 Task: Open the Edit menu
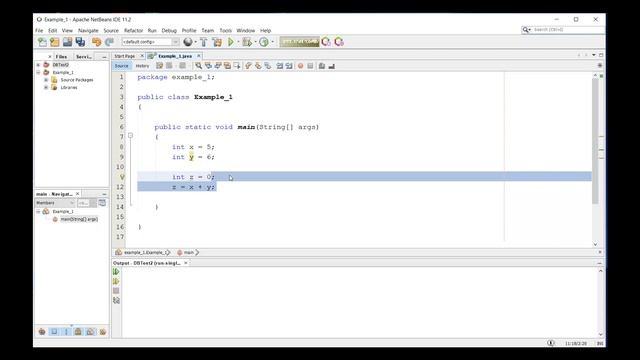point(53,31)
